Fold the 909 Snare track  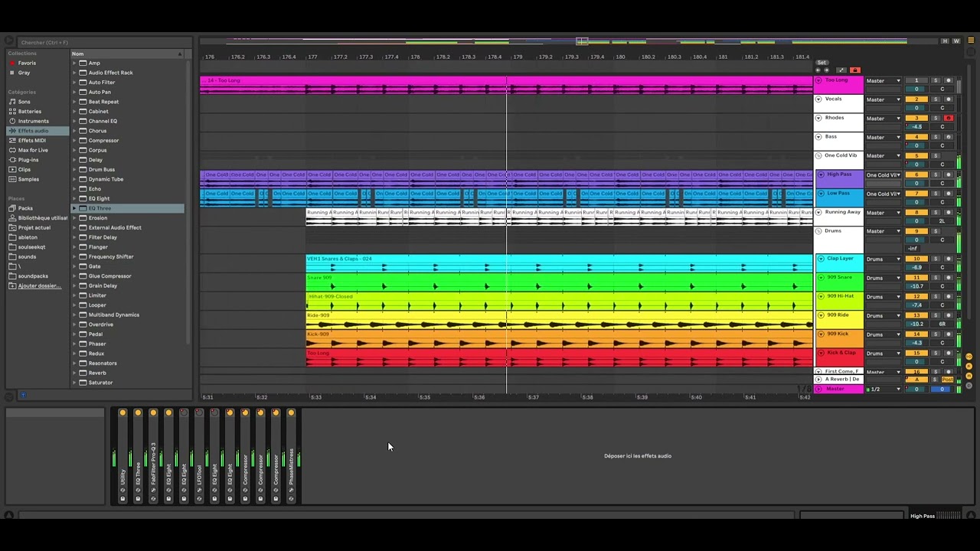[821, 278]
